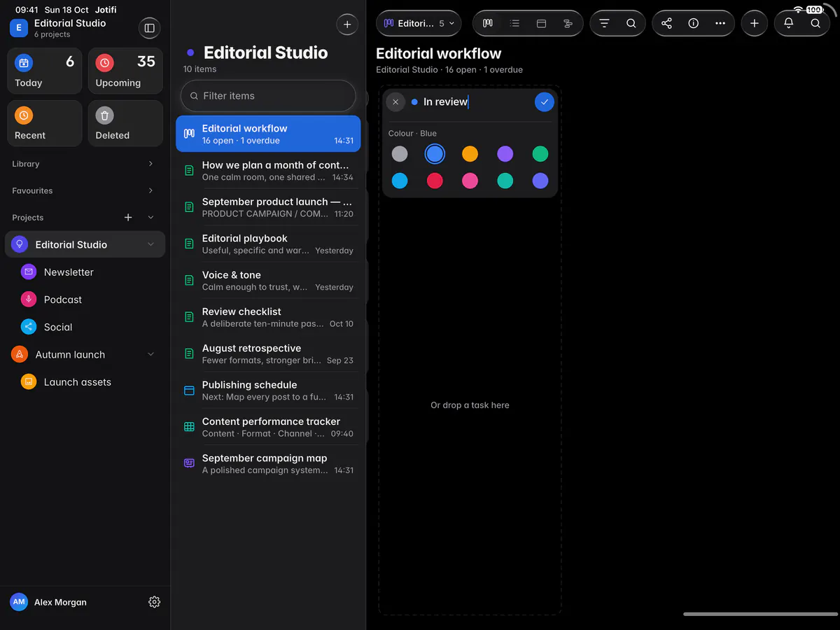Select the Podcast project

tap(85, 300)
